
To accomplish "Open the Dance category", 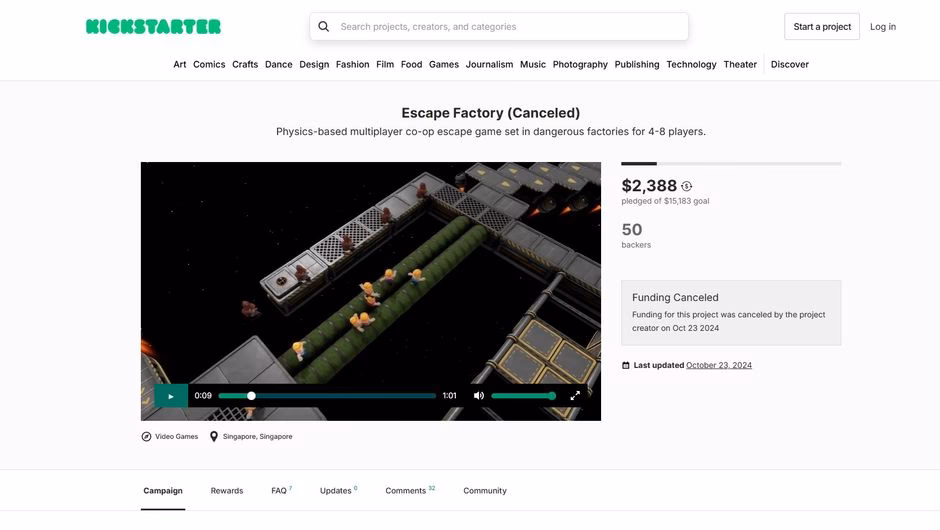I will coord(279,64).
